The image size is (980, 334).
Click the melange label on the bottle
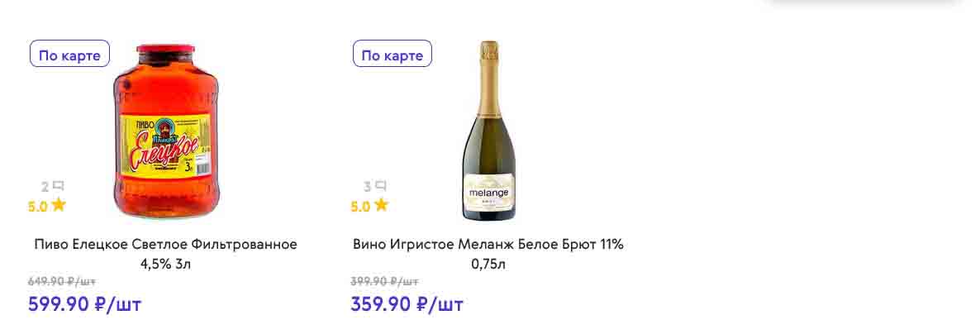(488, 191)
